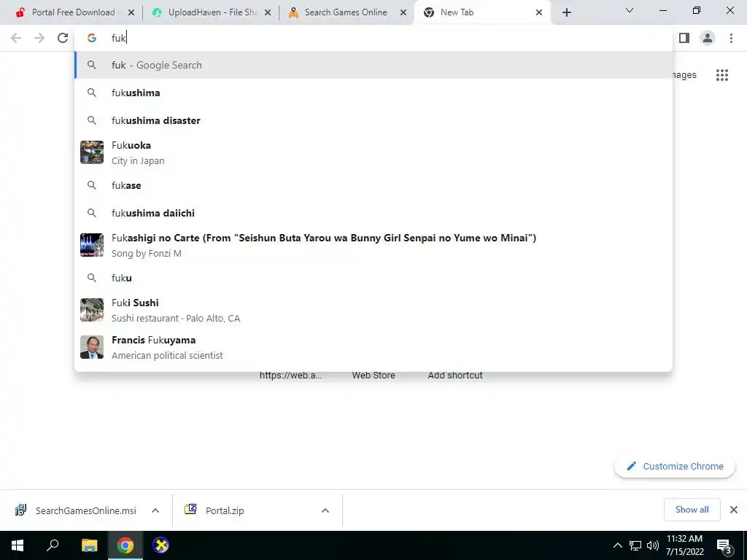747x560 pixels.
Task: Open File Explorer from the taskbar
Action: click(89, 545)
